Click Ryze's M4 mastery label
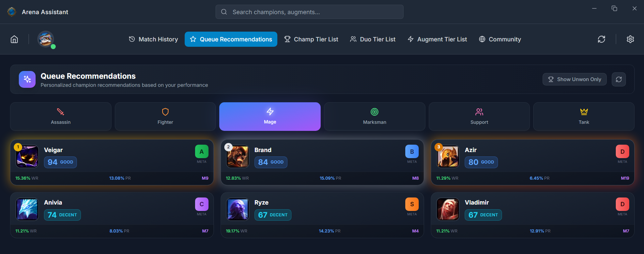 coord(415,231)
